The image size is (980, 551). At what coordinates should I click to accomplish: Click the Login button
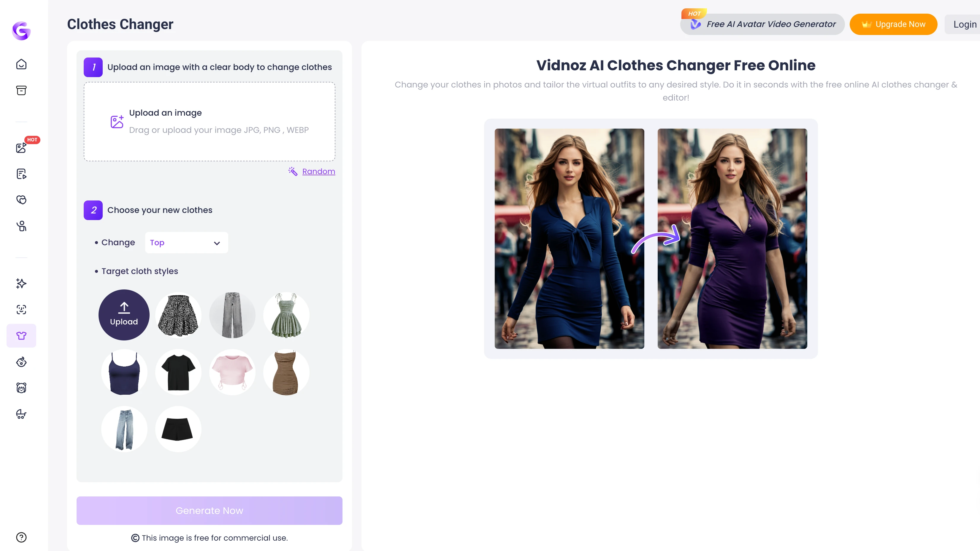[x=963, y=24]
